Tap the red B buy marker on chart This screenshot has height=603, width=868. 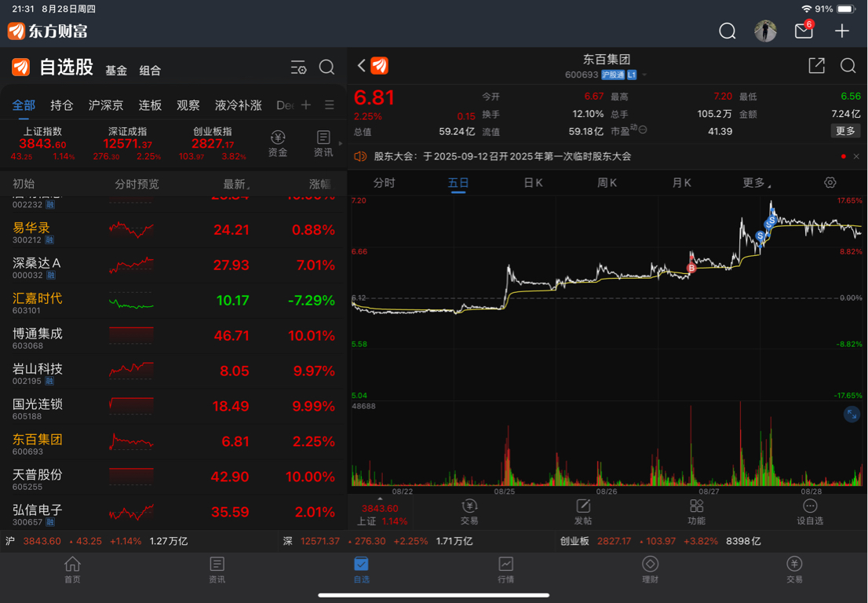[691, 268]
